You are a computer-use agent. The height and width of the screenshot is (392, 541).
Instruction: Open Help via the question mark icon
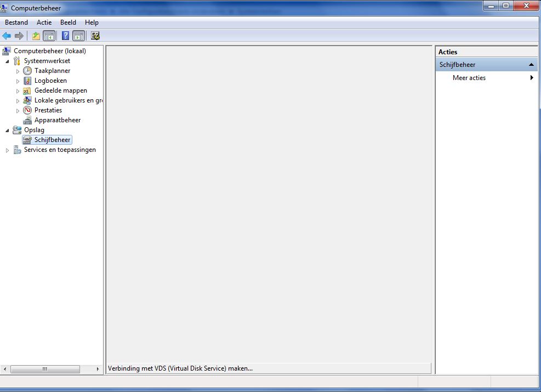pyautogui.click(x=65, y=36)
